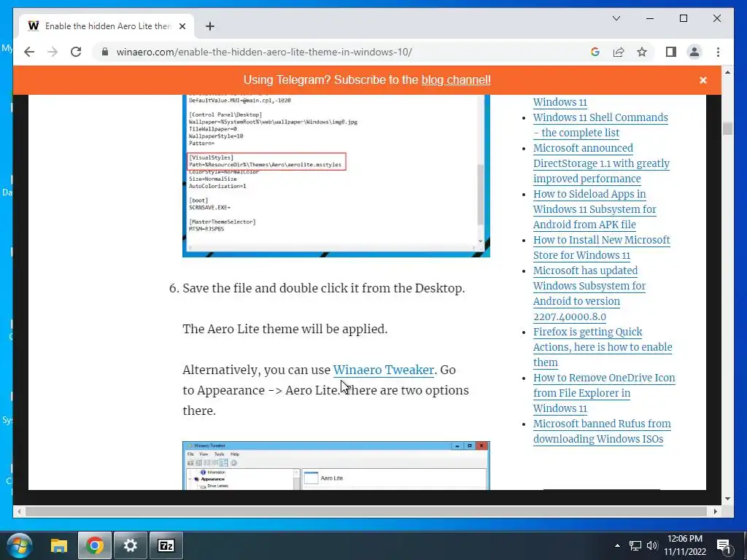The image size is (747, 560).
Task: Click text 'The Aero Lite theme will be applied.'
Action: 285,329
